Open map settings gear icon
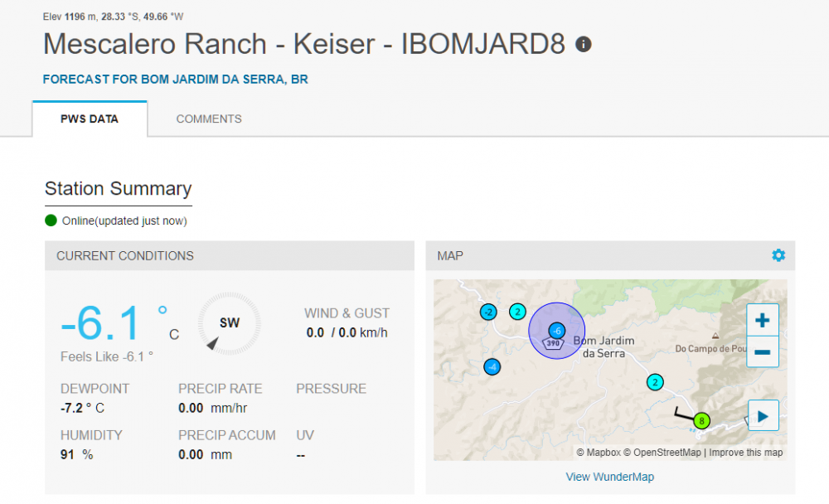 pyautogui.click(x=778, y=255)
